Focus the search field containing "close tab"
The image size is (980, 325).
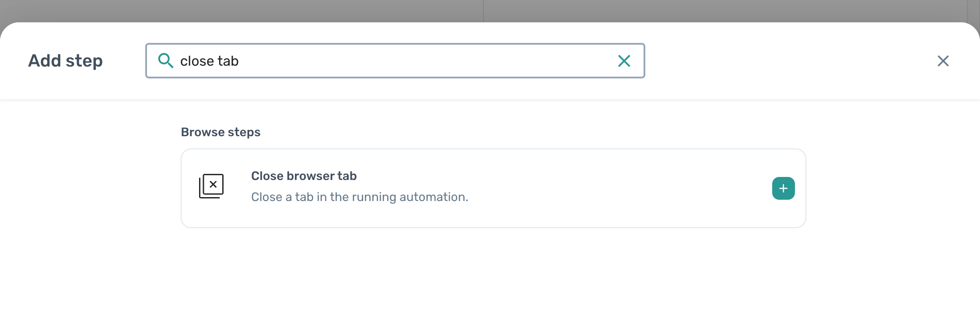(x=394, y=61)
